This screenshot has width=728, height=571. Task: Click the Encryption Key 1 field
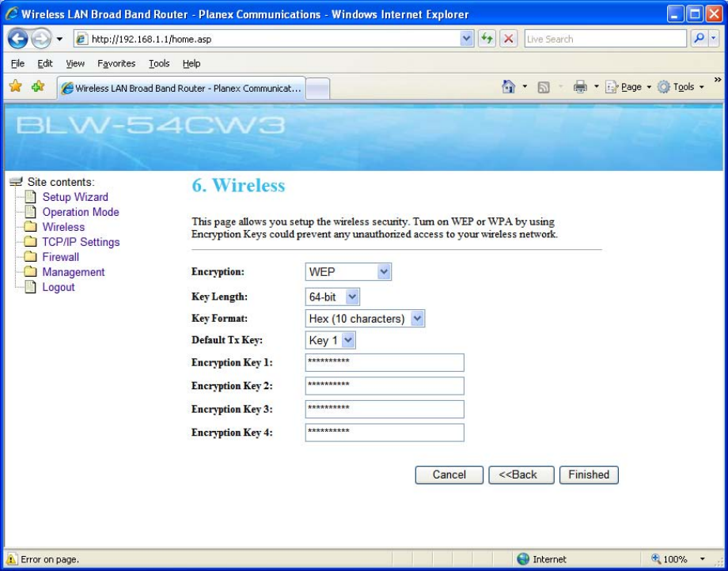[x=385, y=363]
